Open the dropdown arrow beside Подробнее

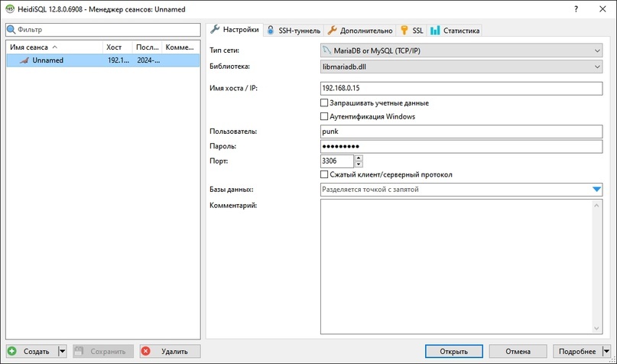pyautogui.click(x=606, y=351)
